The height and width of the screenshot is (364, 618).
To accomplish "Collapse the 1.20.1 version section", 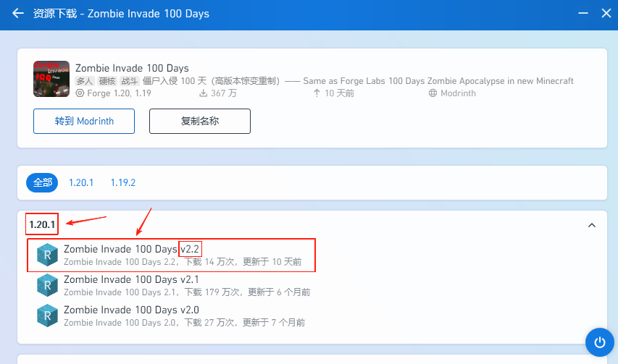I will point(591,225).
